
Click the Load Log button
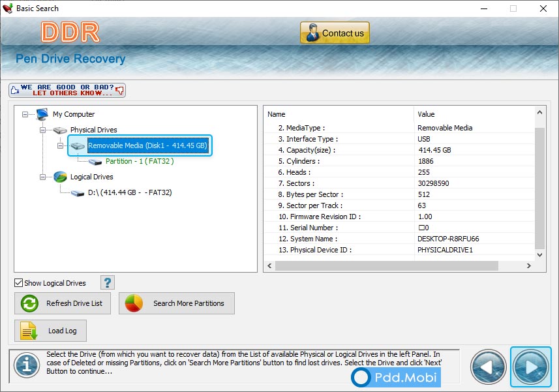pos(50,331)
